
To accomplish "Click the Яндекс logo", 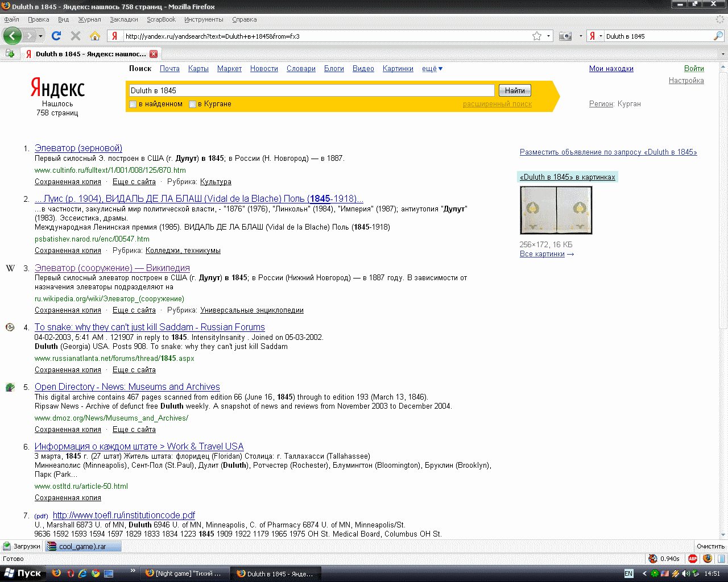I will pyautogui.click(x=57, y=89).
